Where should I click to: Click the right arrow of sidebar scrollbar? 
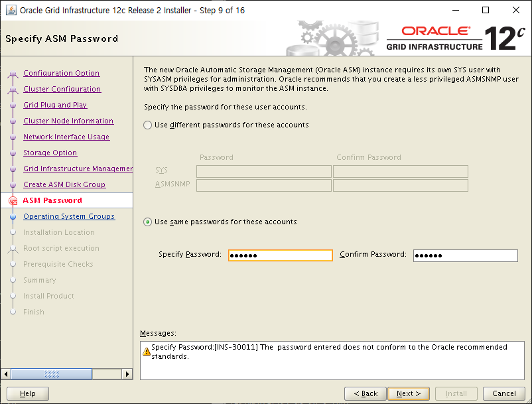pyautogui.click(x=127, y=374)
